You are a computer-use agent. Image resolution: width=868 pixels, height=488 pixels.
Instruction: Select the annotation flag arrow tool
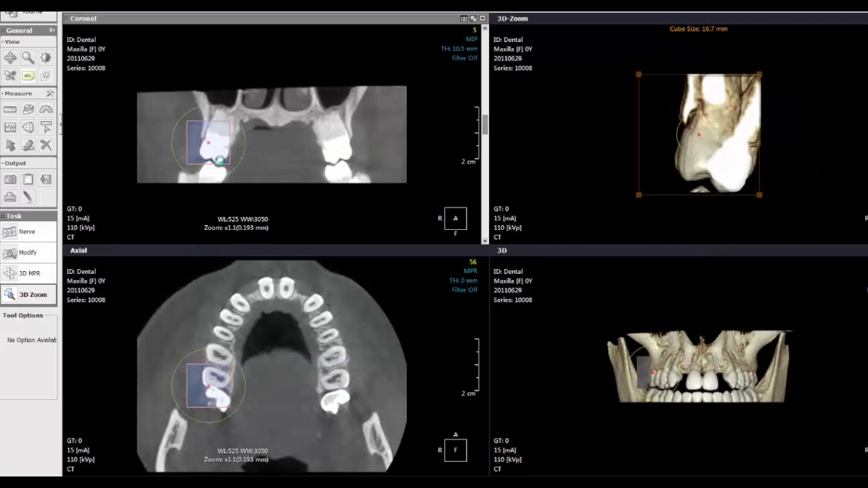pyautogui.click(x=45, y=127)
